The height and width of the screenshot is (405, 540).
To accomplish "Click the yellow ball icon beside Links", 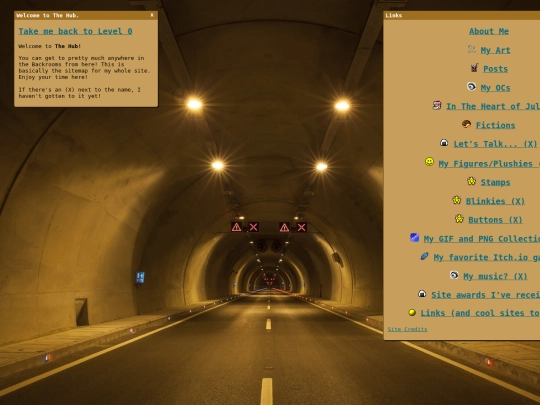I will (412, 312).
